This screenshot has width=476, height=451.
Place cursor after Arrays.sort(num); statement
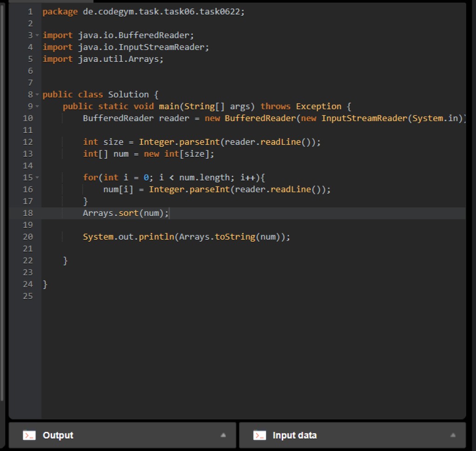click(x=170, y=213)
